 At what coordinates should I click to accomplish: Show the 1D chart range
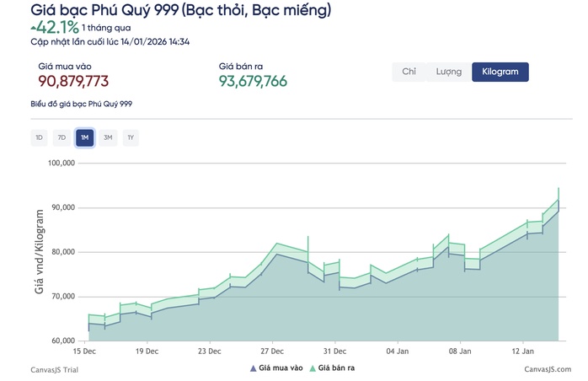[x=39, y=137]
